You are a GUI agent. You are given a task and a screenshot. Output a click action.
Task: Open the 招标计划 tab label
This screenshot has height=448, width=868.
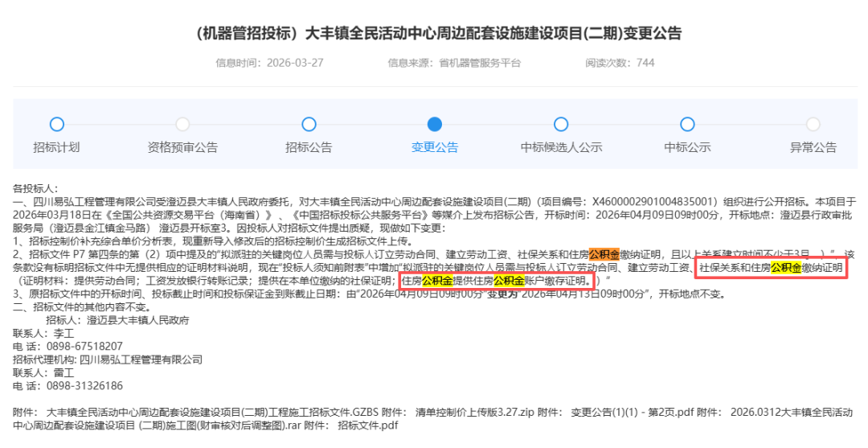coord(56,147)
